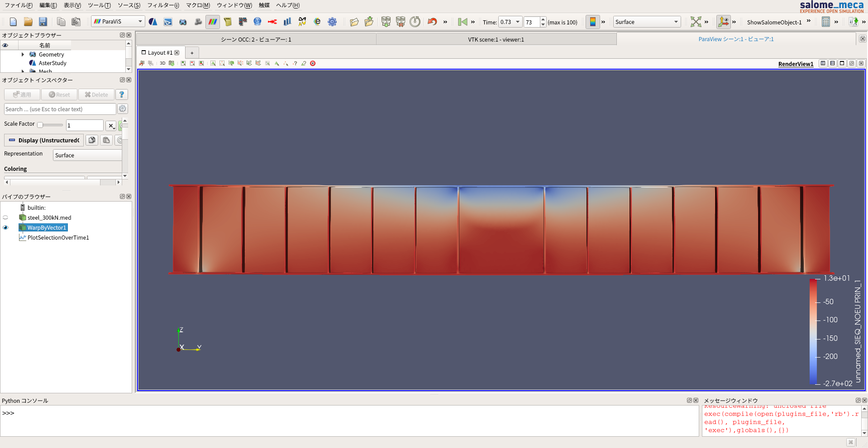
Task: Split the render view horizontally
Action: pyautogui.click(x=823, y=63)
